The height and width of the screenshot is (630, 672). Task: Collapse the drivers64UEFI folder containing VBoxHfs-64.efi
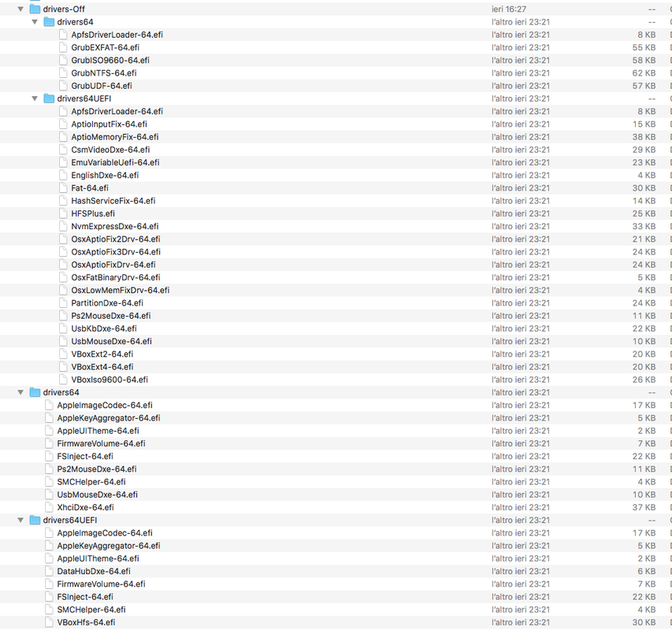20,520
